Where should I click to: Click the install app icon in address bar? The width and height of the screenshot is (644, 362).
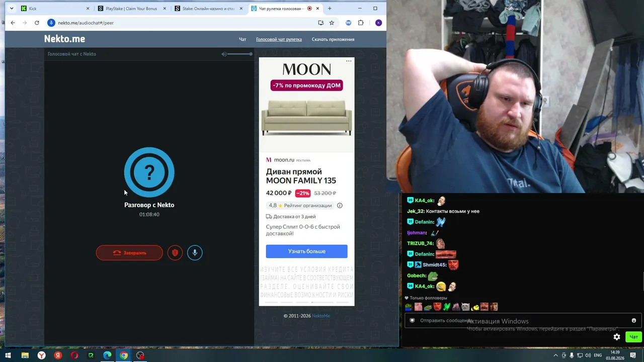(x=321, y=23)
